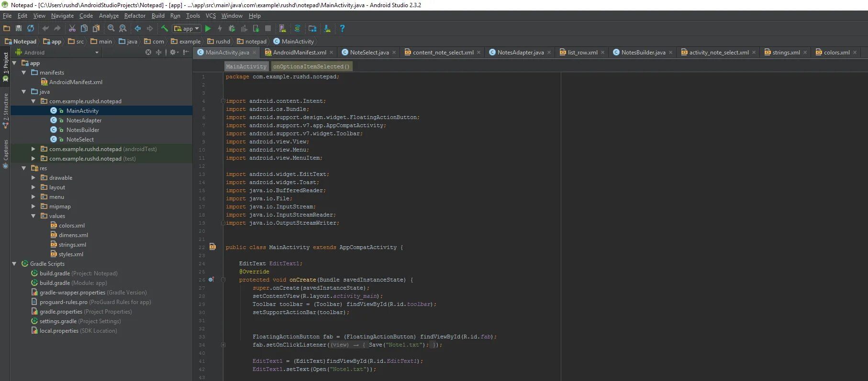Open the Android view selector dropdown
868x381 pixels.
56,53
